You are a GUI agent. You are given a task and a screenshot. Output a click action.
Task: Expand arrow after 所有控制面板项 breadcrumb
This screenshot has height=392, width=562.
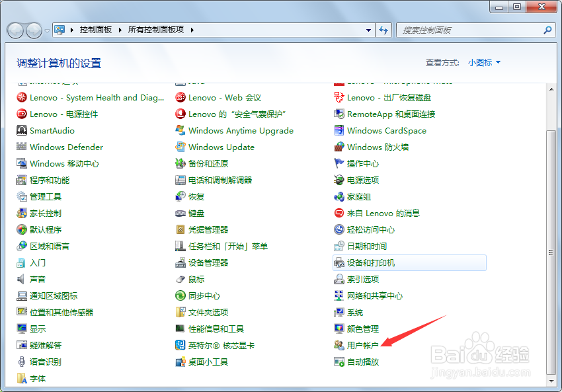click(192, 30)
